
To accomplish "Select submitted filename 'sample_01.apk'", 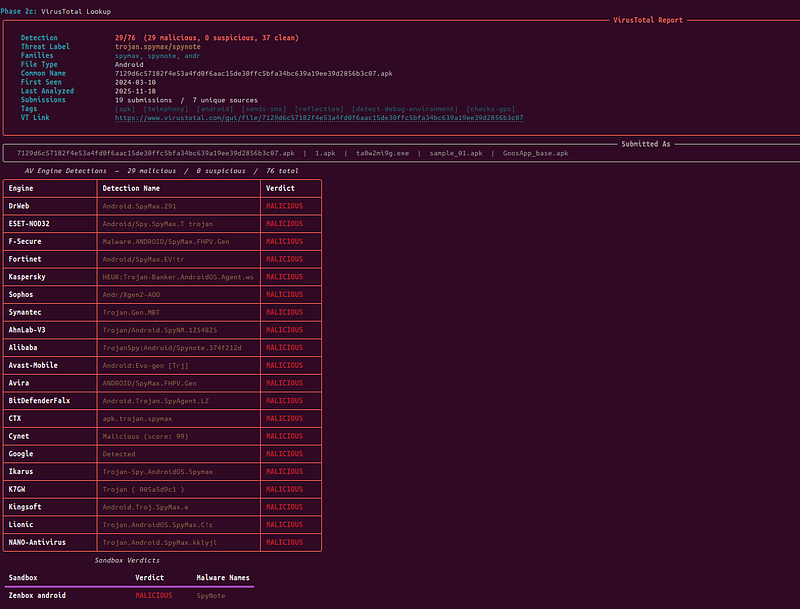I will [456, 153].
